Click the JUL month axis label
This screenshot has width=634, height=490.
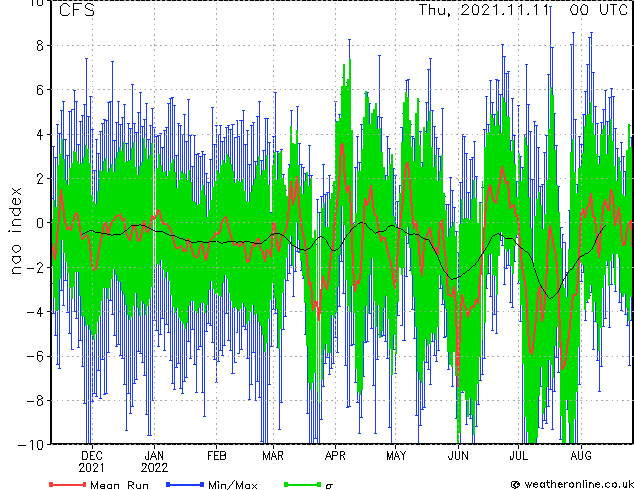click(519, 456)
